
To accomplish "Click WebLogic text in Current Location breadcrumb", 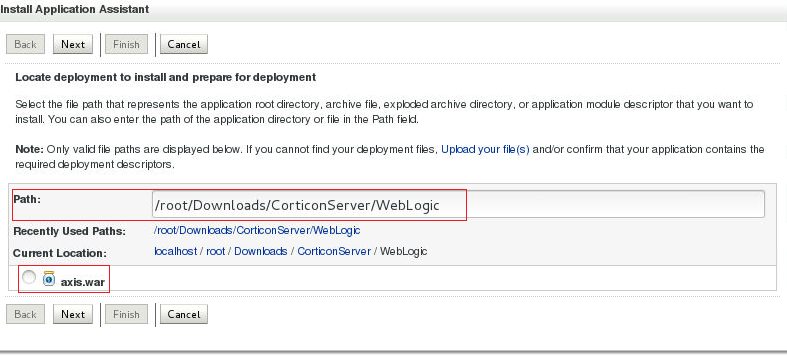I will click(x=404, y=251).
